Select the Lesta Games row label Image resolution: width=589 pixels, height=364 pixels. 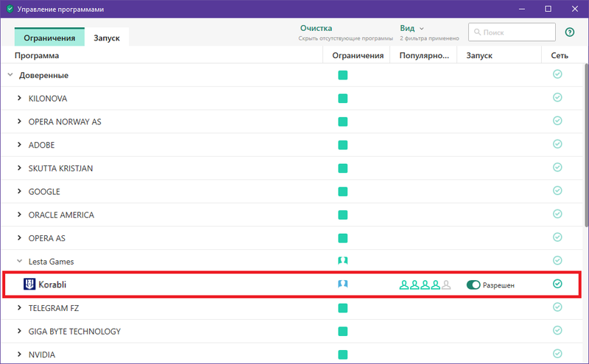coord(51,262)
